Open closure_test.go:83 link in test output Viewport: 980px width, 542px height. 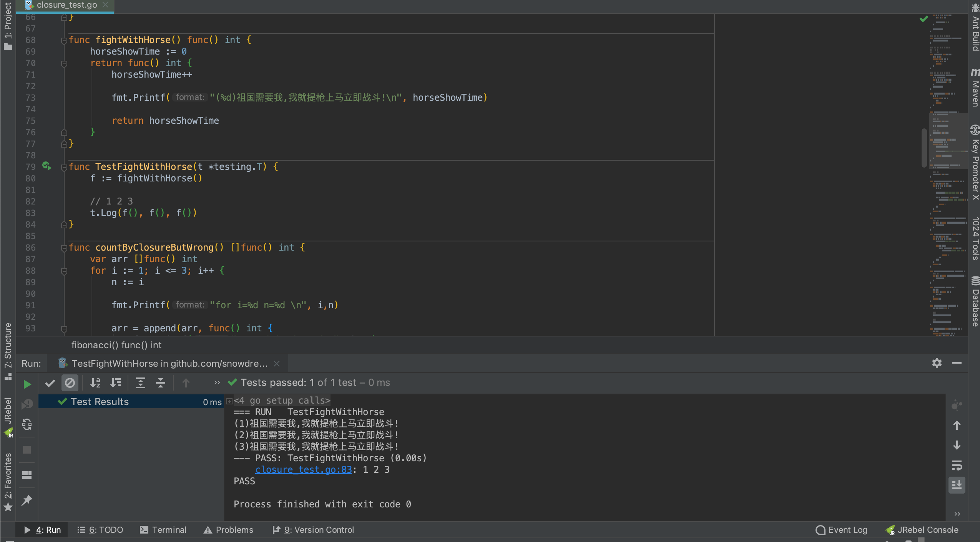pos(302,469)
